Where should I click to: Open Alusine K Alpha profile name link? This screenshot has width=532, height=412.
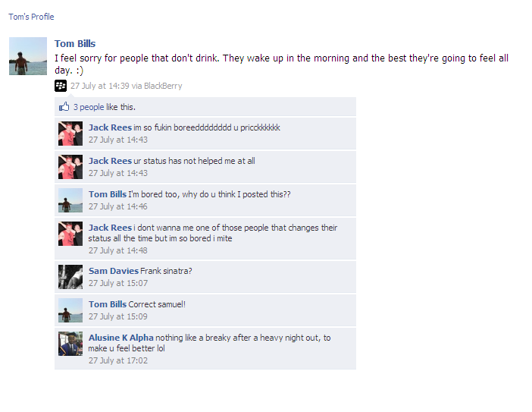pyautogui.click(x=121, y=338)
